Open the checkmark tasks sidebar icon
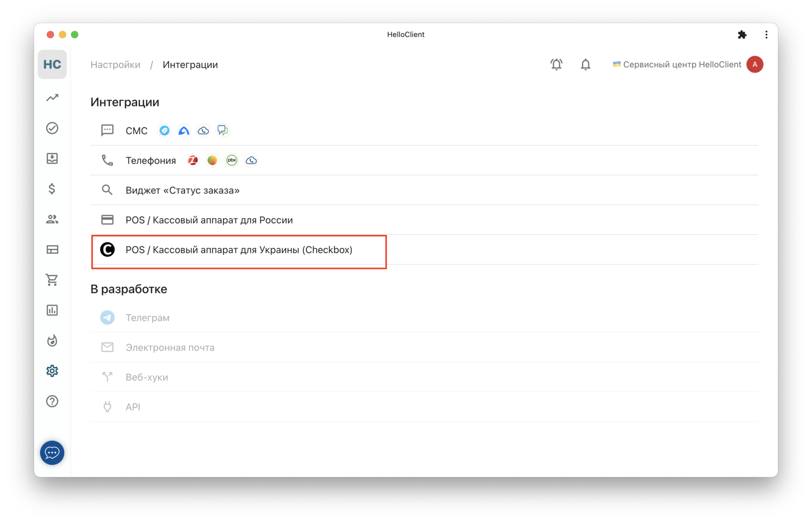This screenshot has width=812, height=522. (x=52, y=128)
